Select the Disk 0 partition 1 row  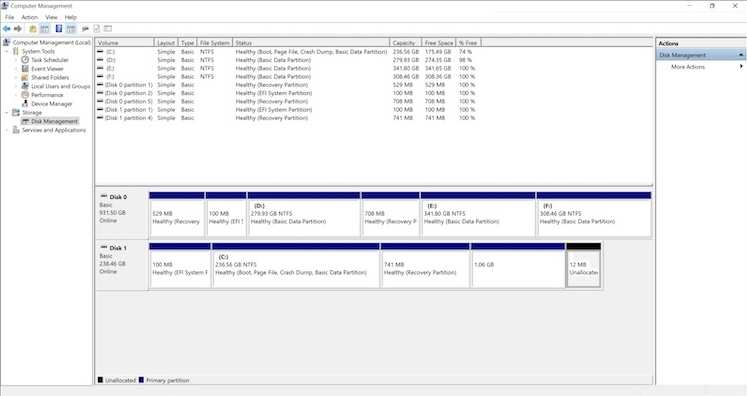pyautogui.click(x=288, y=85)
